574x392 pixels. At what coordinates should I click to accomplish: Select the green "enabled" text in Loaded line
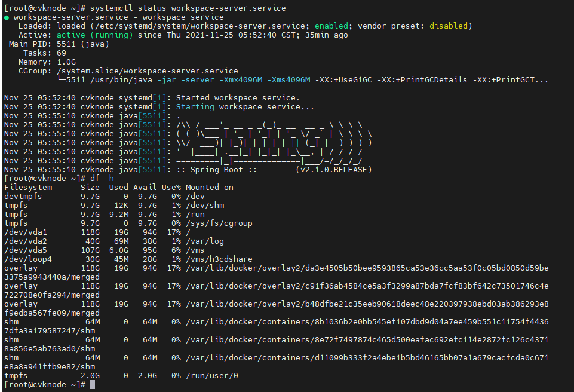tap(333, 26)
